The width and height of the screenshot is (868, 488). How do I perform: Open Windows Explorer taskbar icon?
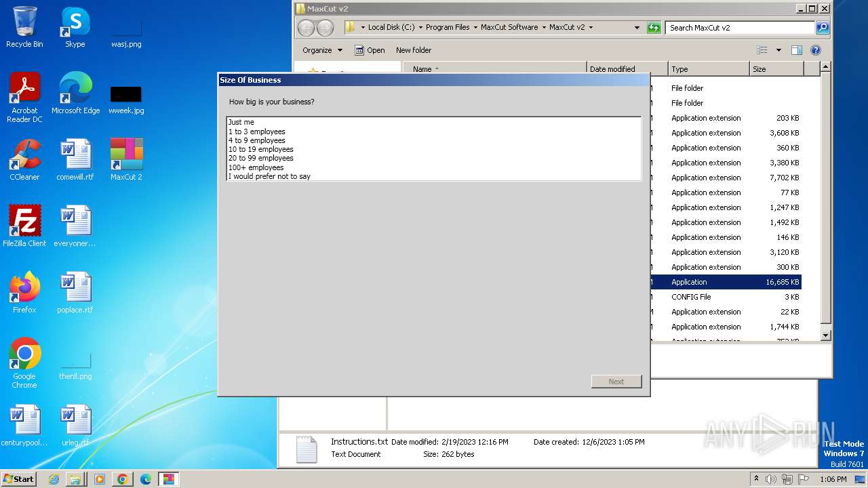click(x=75, y=479)
